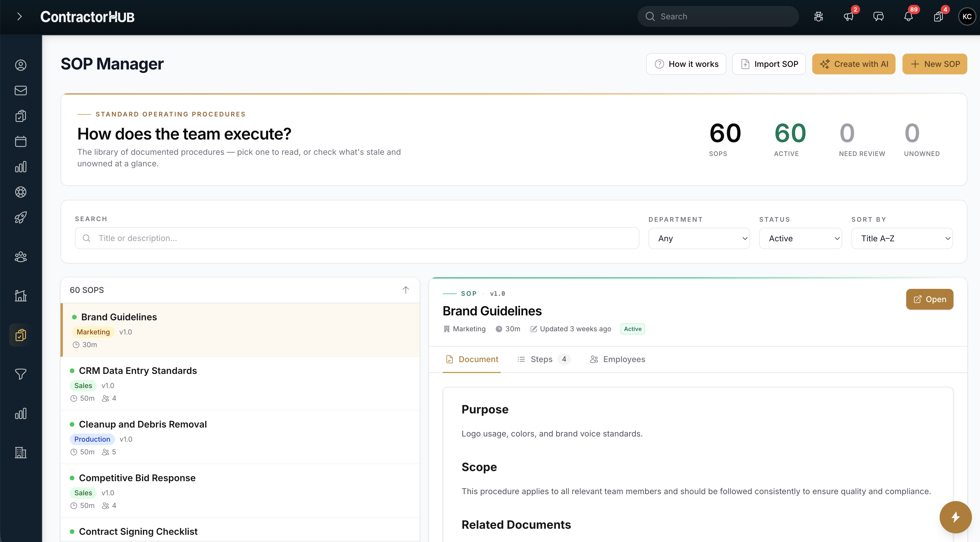Viewport: 980px width, 542px height.
Task: Open the Department dropdown showing Any
Action: click(x=699, y=238)
